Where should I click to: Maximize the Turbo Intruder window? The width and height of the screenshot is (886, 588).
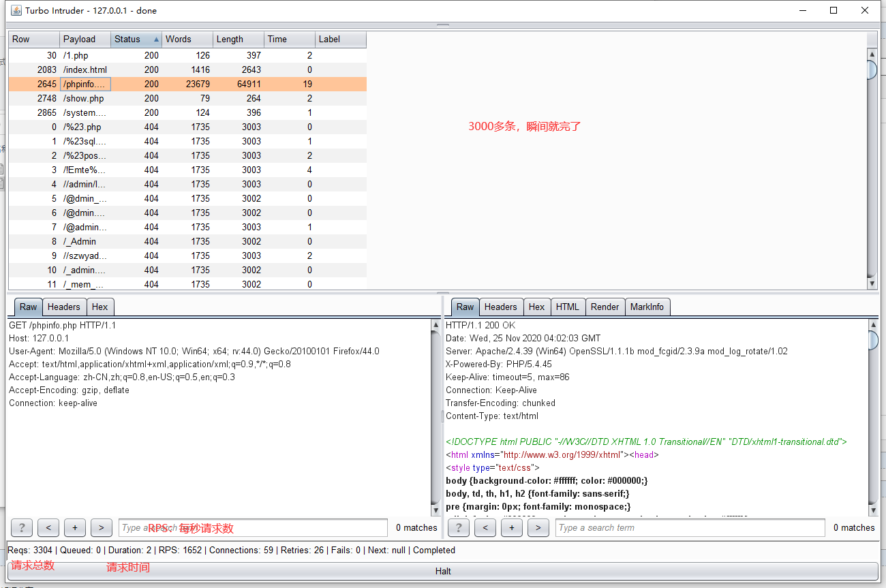[x=834, y=10]
